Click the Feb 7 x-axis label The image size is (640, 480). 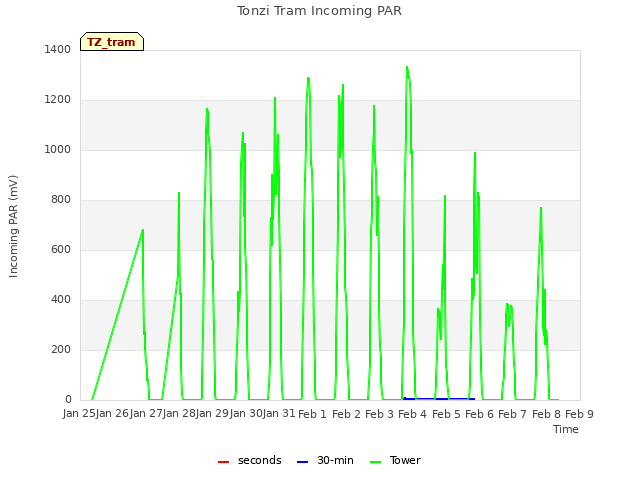pos(513,414)
